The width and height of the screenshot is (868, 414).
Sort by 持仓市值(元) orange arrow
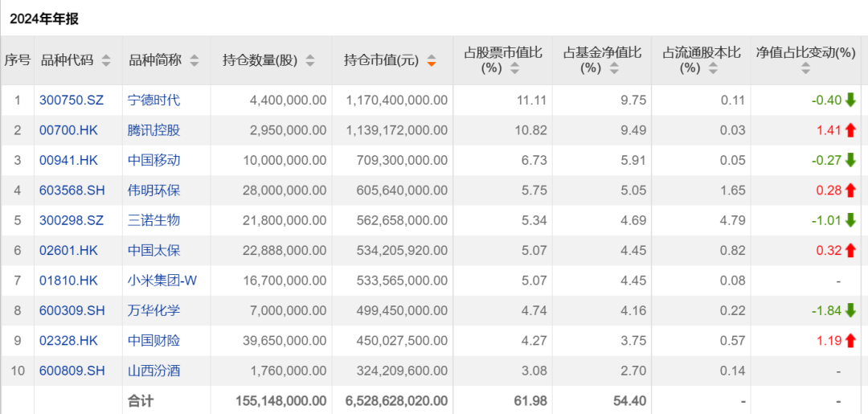point(432,60)
